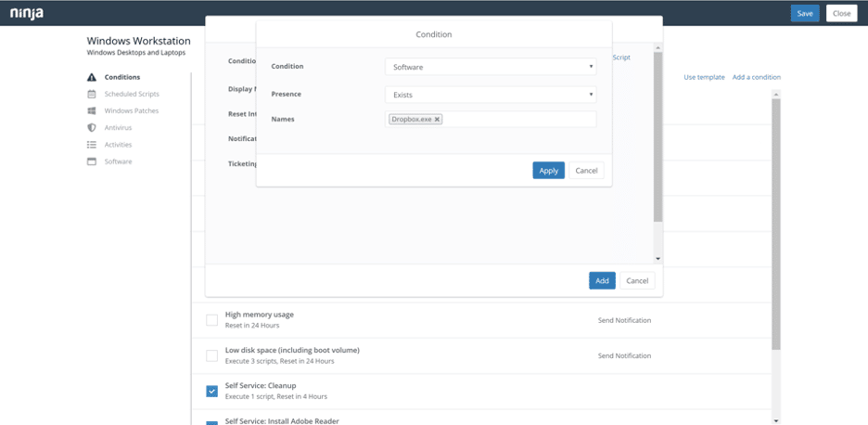Check the Low disk space condition checkbox
Viewport: 868px width, 425px height.
pyautogui.click(x=211, y=355)
